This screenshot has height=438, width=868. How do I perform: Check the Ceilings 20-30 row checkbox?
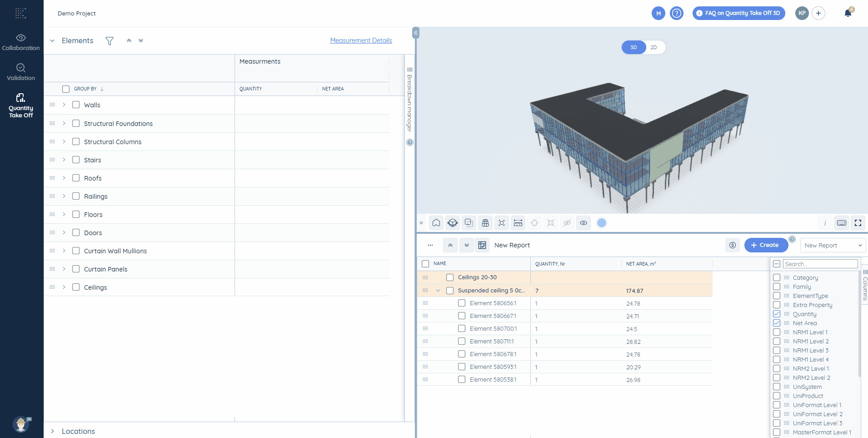click(x=450, y=277)
